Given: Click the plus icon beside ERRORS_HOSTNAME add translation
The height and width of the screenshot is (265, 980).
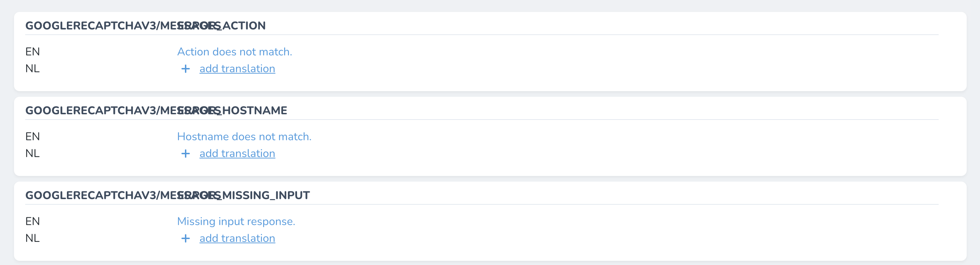Looking at the screenshot, I should tap(186, 154).
